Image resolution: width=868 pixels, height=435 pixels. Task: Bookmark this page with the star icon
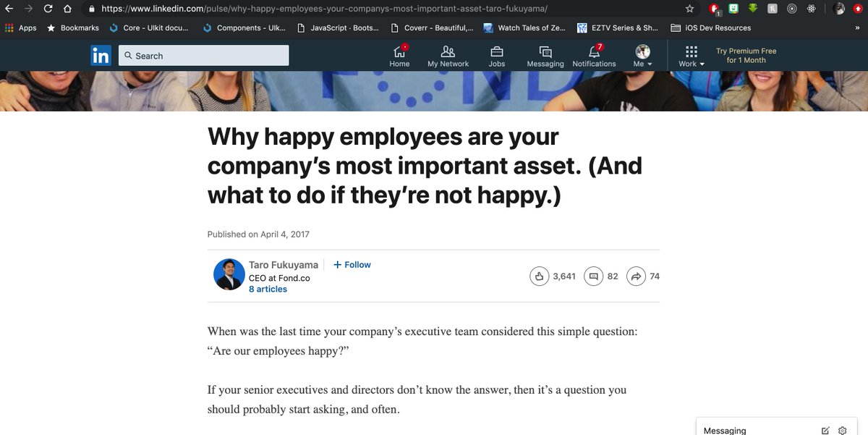click(689, 9)
